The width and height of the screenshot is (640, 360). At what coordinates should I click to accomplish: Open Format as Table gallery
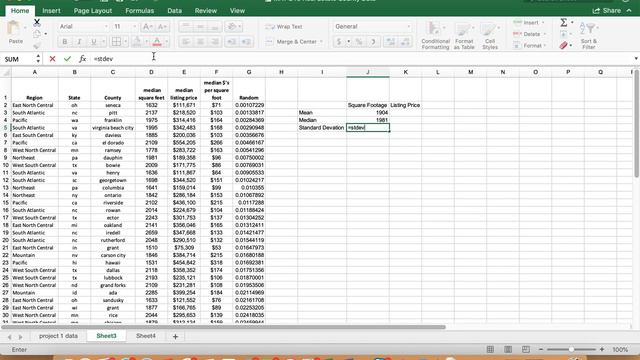[x=464, y=36]
